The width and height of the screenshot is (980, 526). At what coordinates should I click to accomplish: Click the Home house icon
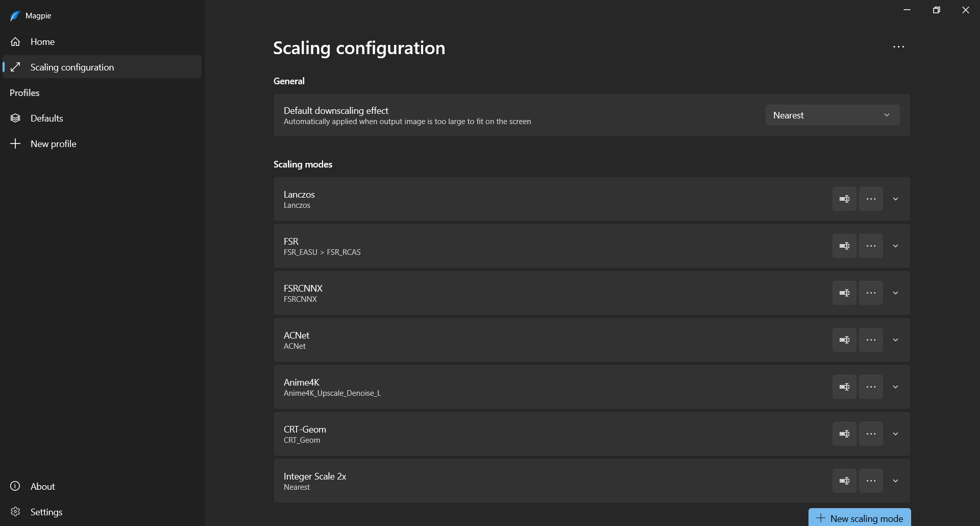pos(15,42)
